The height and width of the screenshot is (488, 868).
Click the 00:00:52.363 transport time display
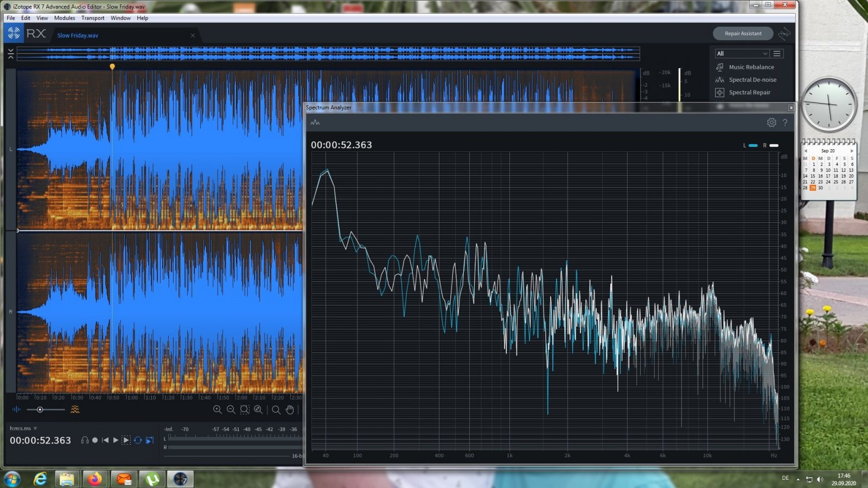(40, 440)
